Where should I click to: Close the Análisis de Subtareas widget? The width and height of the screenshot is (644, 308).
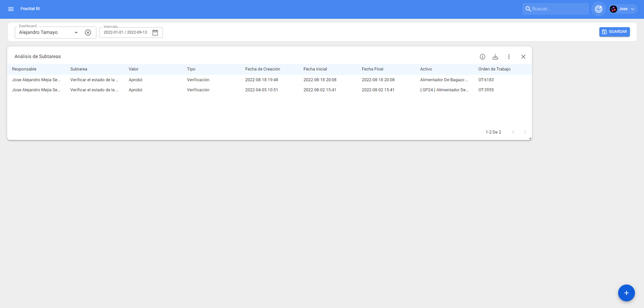tap(523, 57)
